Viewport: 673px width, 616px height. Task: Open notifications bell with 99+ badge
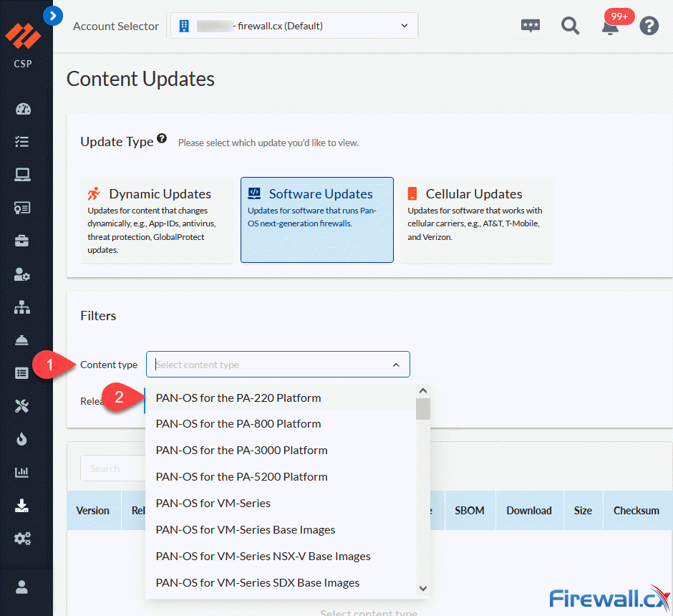[610, 28]
